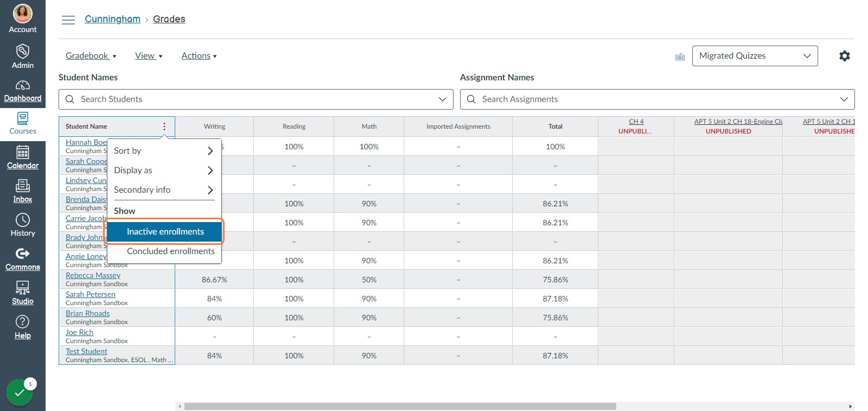868x411 pixels.
Task: Open Joe Rich's student link
Action: [x=79, y=332]
